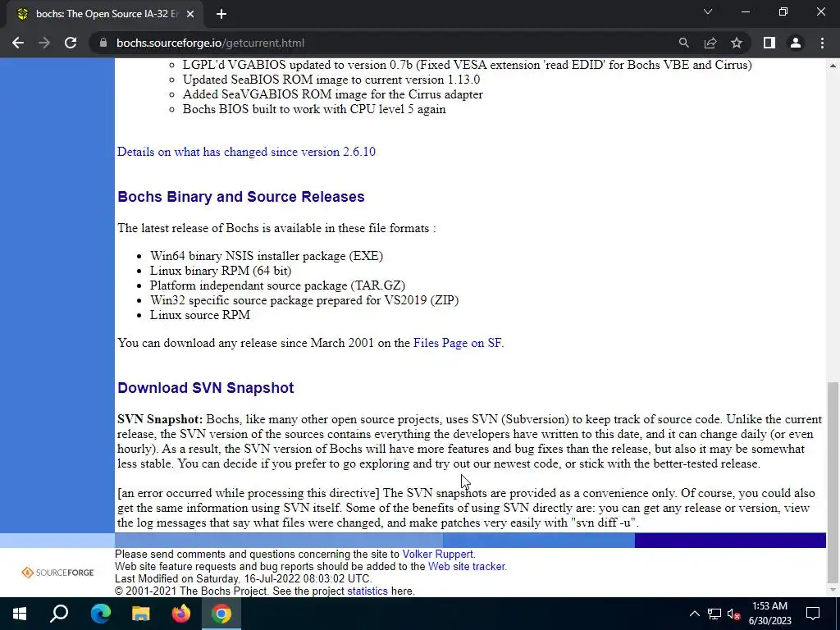The width and height of the screenshot is (840, 630).
Task: Click 'Platform independant source package (TAR.GZ)'
Action: point(277,285)
